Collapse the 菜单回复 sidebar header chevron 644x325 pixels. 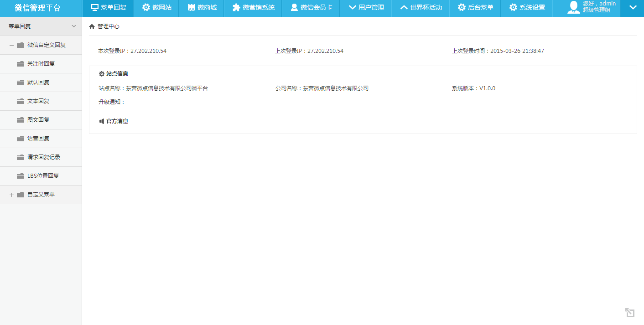click(x=74, y=26)
